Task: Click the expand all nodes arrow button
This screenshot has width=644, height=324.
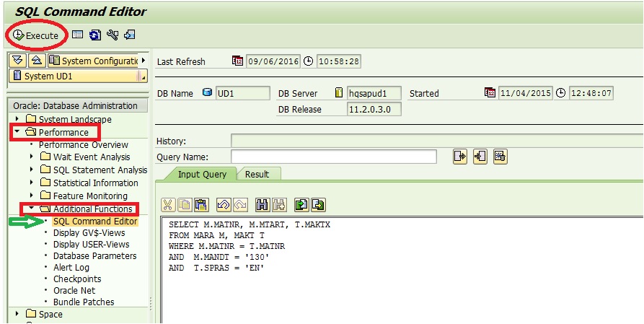Action: point(17,61)
